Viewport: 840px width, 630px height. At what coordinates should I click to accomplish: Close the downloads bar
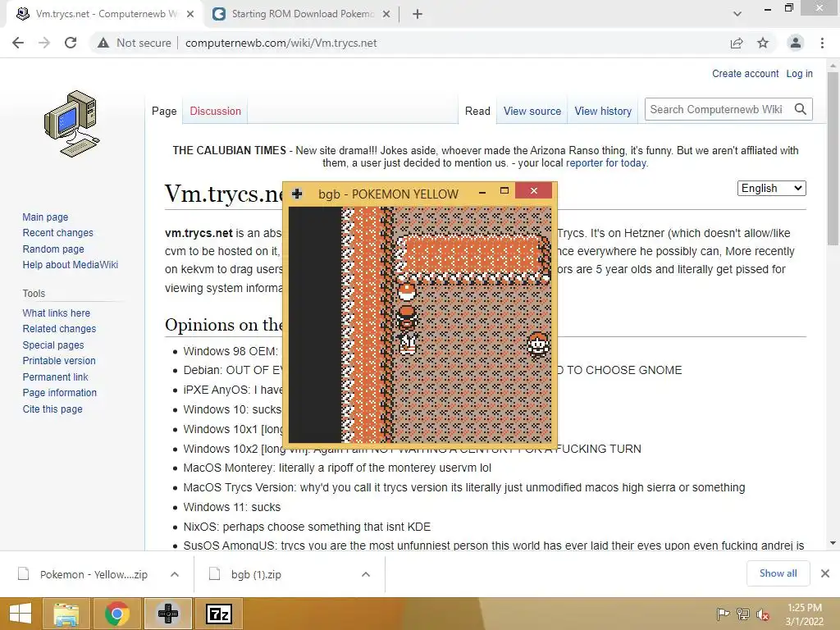pyautogui.click(x=825, y=573)
